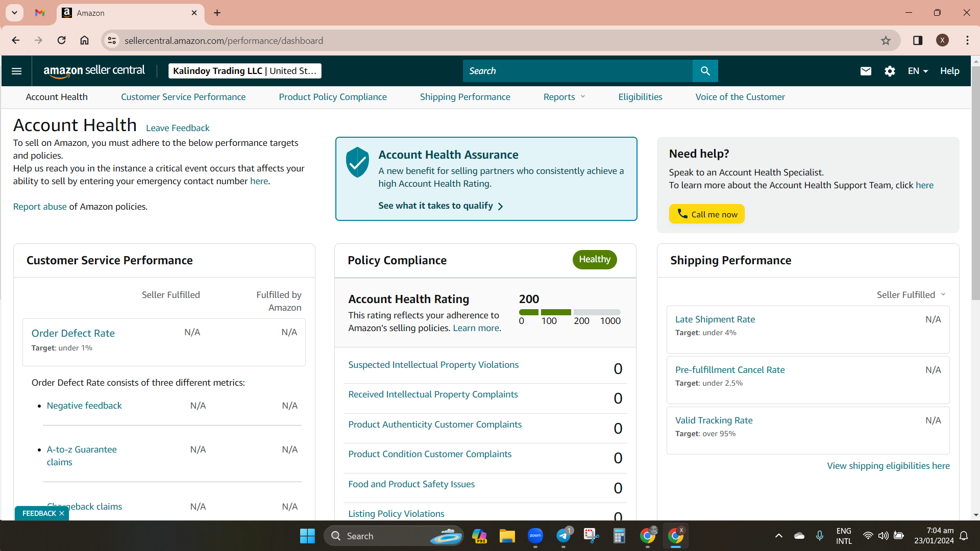980x551 pixels.
Task: Open the mail messages icon
Action: tap(866, 71)
